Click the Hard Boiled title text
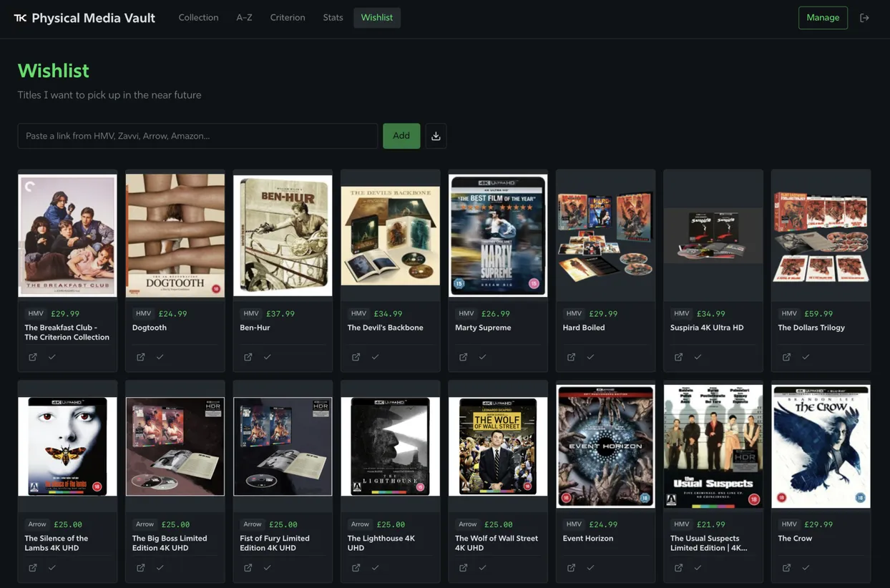Image resolution: width=890 pixels, height=588 pixels. tap(584, 328)
